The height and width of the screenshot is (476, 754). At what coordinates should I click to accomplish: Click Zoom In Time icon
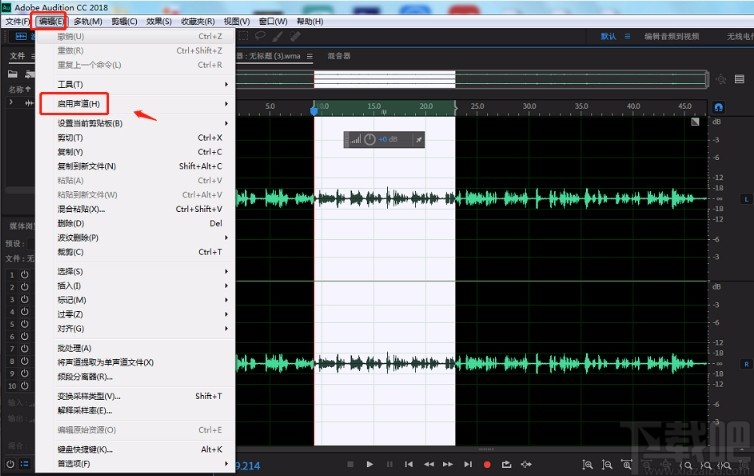point(627,464)
